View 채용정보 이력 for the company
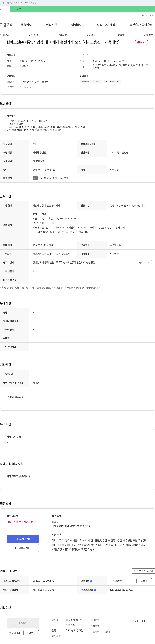The width and height of the screenshot is (155, 644). [139, 620]
